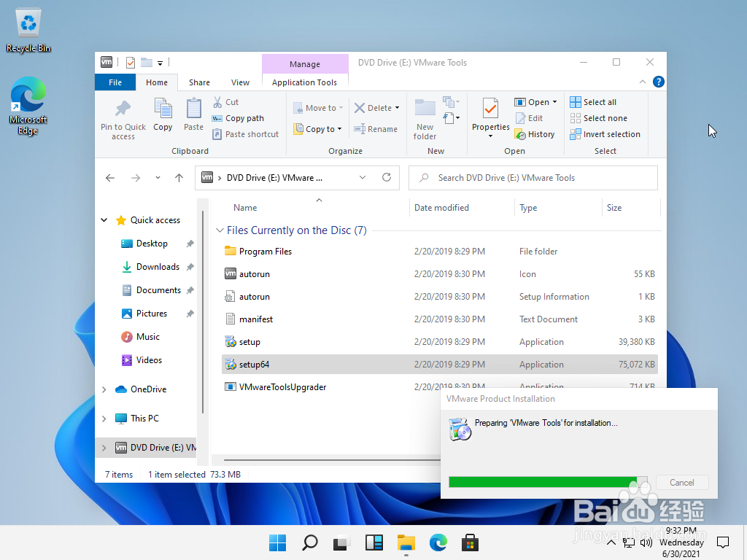Expand the Delete options arrow
The image size is (747, 560).
[x=398, y=108]
